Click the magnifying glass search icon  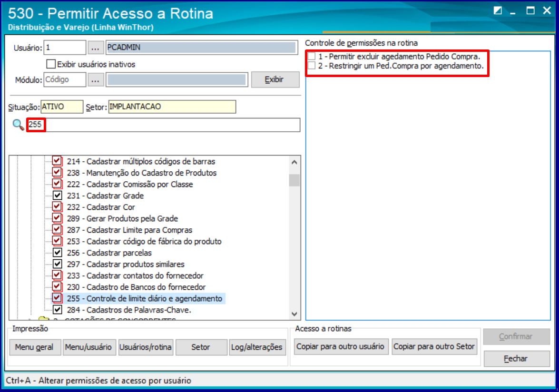tap(18, 125)
